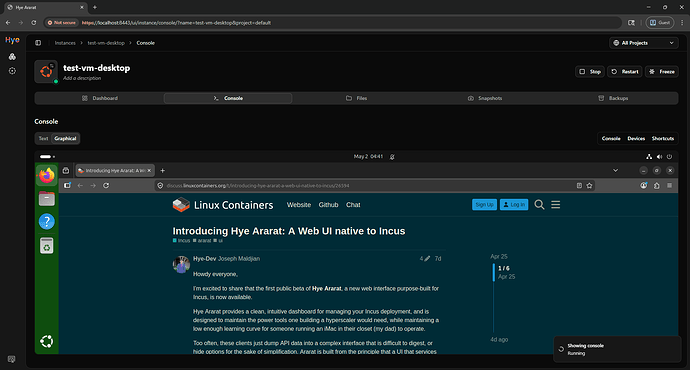Open the Snapshots tab
The height and width of the screenshot is (370, 690).
point(485,98)
